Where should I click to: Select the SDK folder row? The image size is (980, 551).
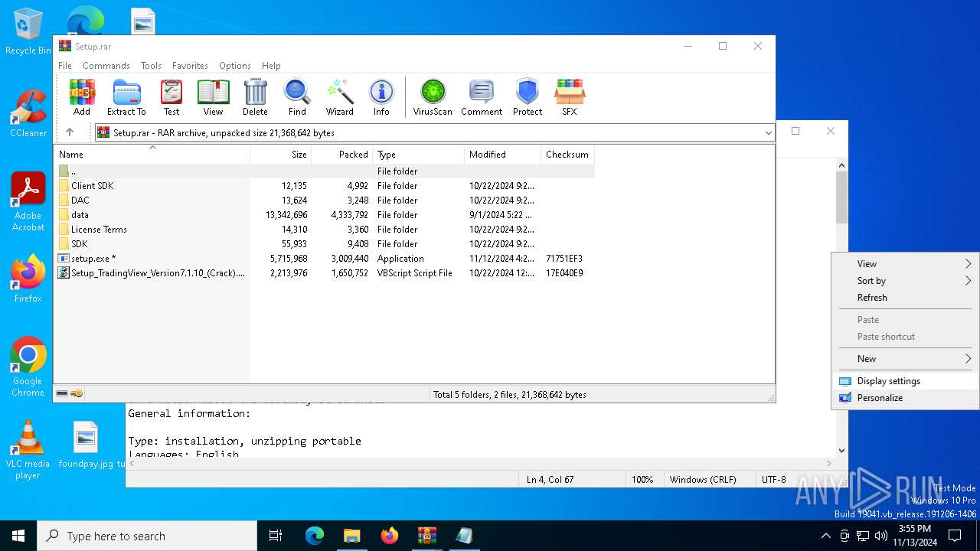point(325,244)
